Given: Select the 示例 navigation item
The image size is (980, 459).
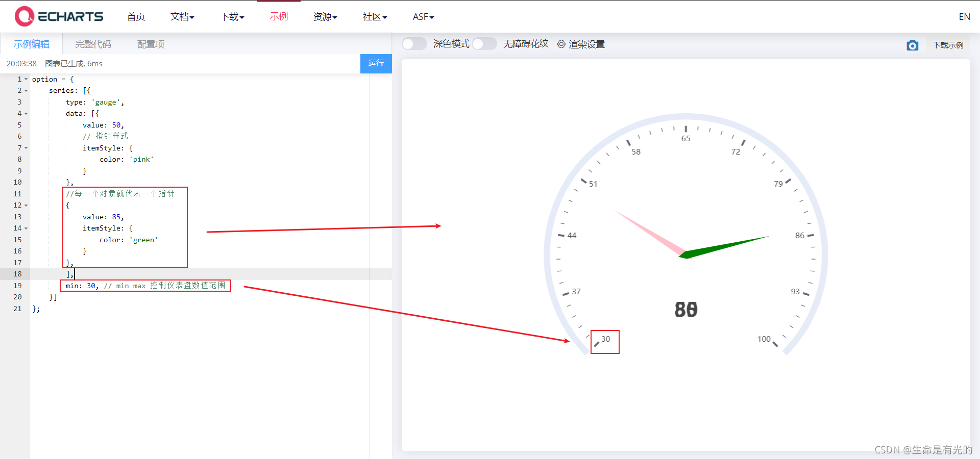Looking at the screenshot, I should click(x=279, y=16).
